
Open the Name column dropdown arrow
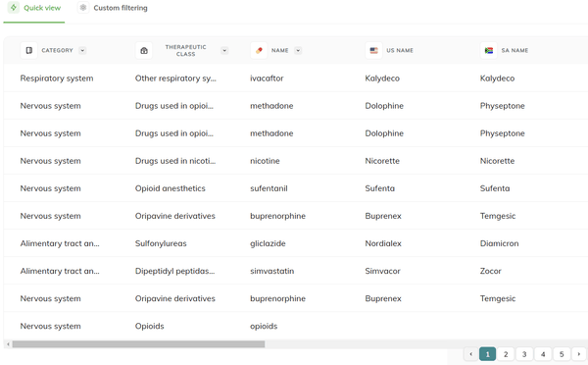tap(298, 50)
